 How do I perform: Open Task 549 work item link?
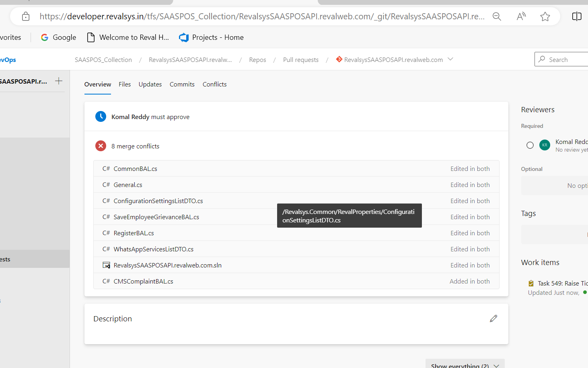pyautogui.click(x=562, y=284)
